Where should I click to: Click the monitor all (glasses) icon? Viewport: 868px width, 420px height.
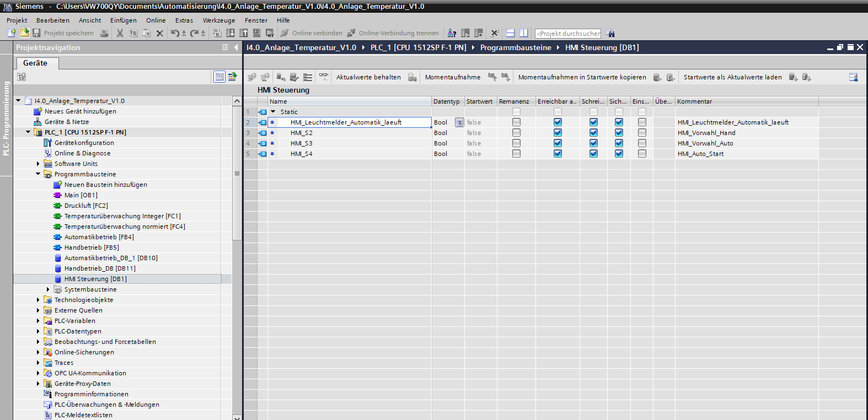pyautogui.click(x=324, y=77)
